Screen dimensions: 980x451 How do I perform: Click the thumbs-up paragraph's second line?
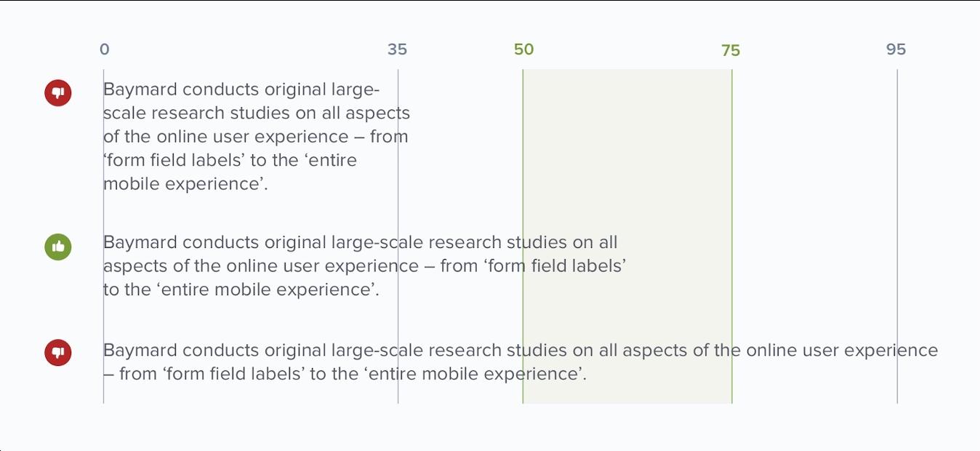click(364, 266)
